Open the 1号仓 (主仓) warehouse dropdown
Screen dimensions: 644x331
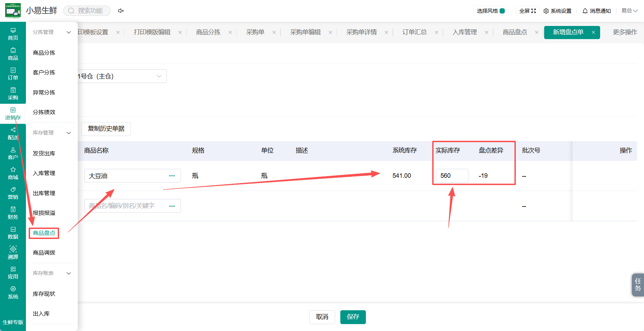(x=122, y=76)
